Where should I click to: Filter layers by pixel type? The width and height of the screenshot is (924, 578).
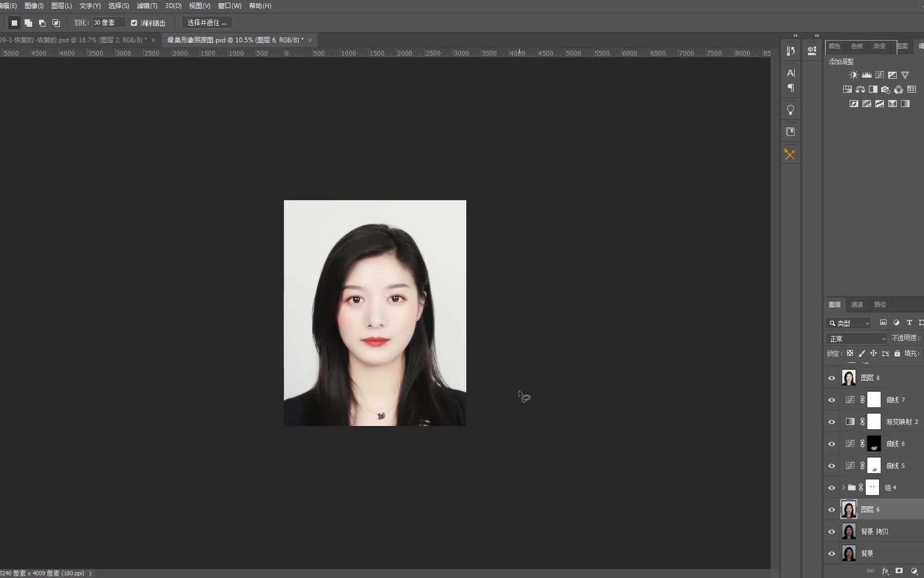pyautogui.click(x=883, y=323)
